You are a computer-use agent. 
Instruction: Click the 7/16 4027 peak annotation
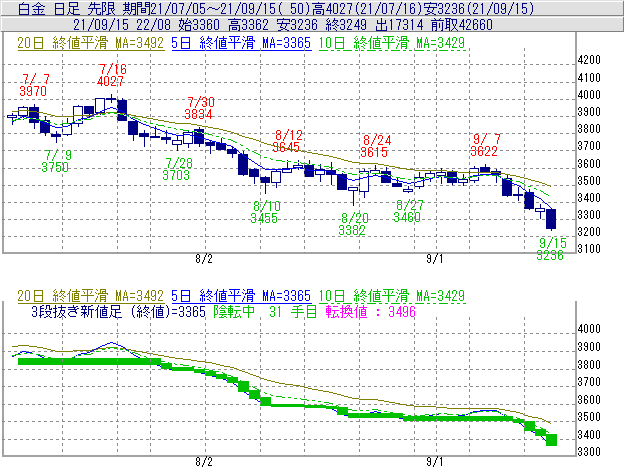click(112, 75)
